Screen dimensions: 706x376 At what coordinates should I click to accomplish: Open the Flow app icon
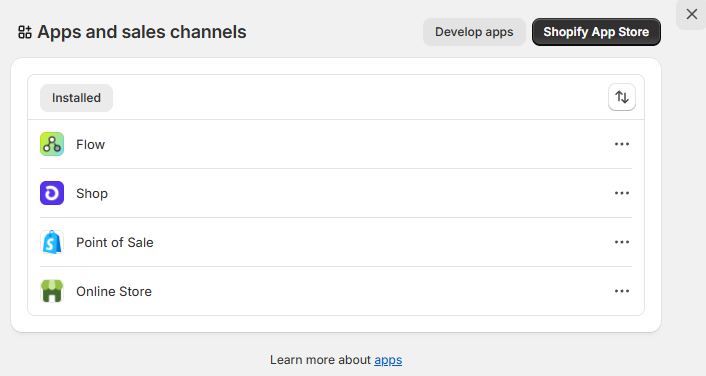(x=52, y=144)
